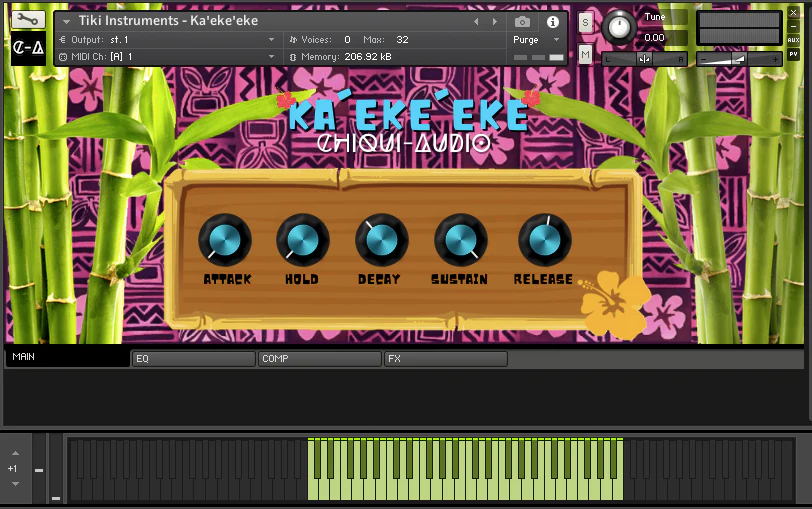The image size is (812, 509).
Task: Click the Output label icon
Action: (x=63, y=39)
